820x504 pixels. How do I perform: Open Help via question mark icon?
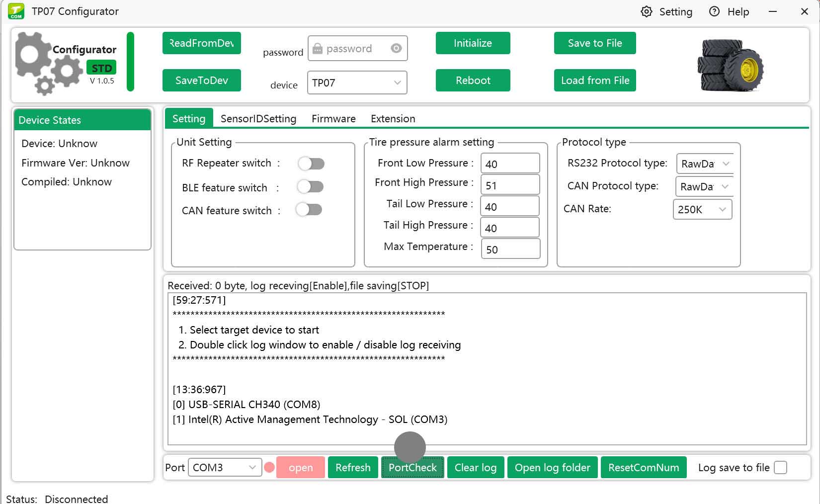(x=714, y=11)
